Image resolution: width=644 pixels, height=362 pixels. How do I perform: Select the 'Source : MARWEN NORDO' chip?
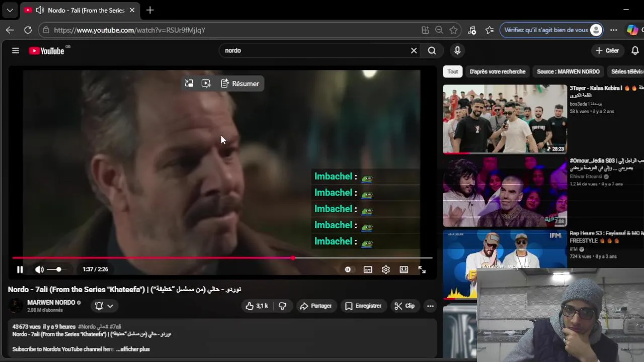coord(568,71)
